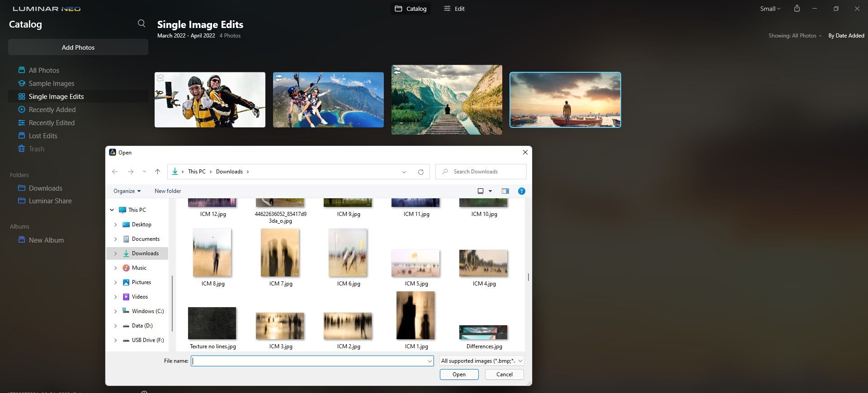Select file ICM 8.jpg
This screenshot has width=868, height=393.
click(x=212, y=257)
